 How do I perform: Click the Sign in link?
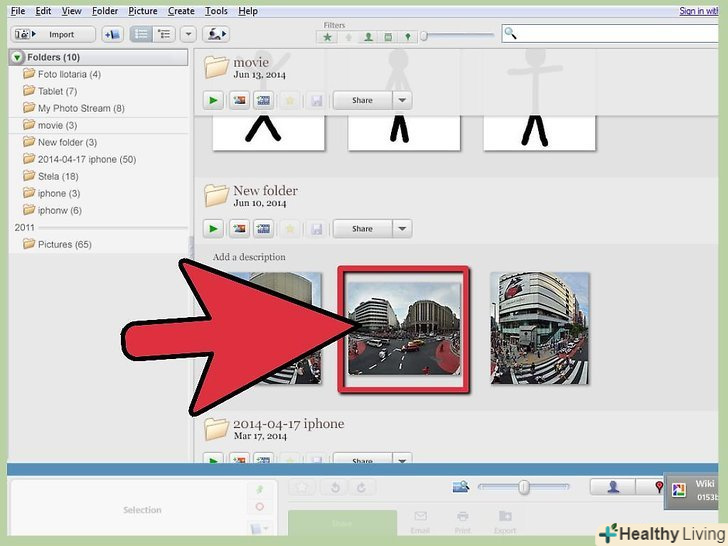(x=698, y=11)
